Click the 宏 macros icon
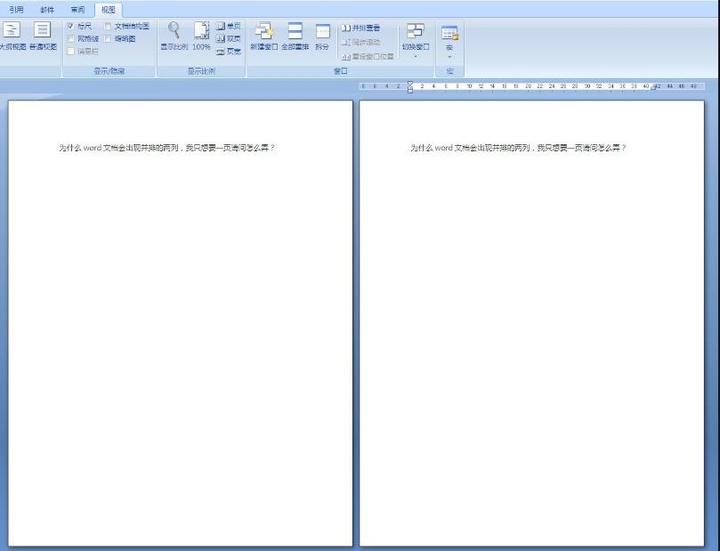Image resolution: width=720 pixels, height=551 pixels. click(x=450, y=33)
